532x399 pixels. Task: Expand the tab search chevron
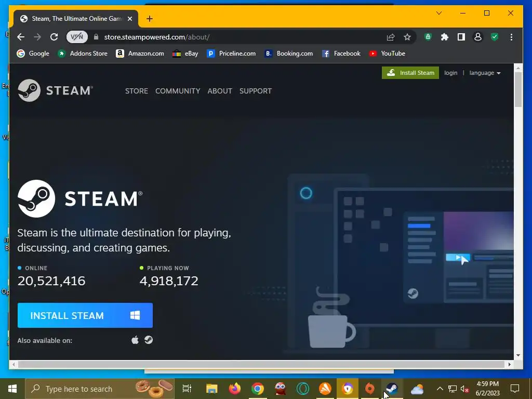438,13
